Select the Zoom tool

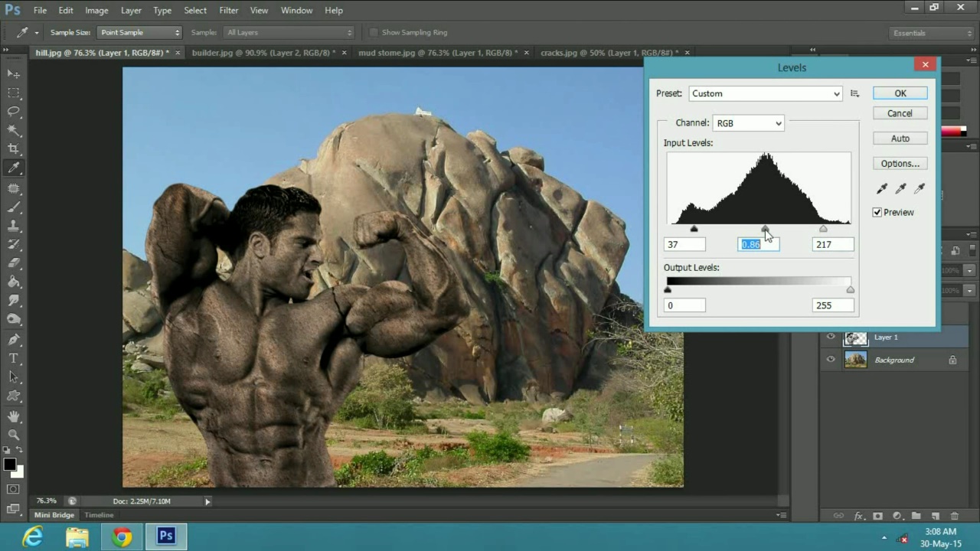click(14, 435)
